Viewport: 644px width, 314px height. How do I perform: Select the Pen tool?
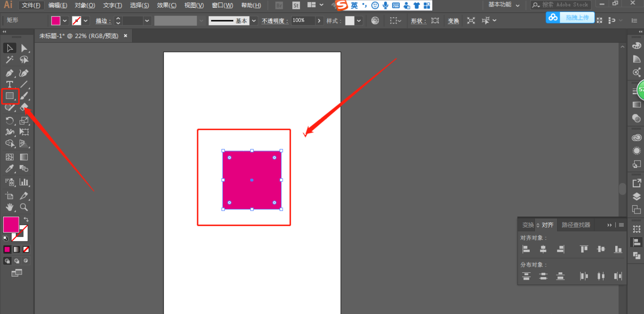point(9,73)
